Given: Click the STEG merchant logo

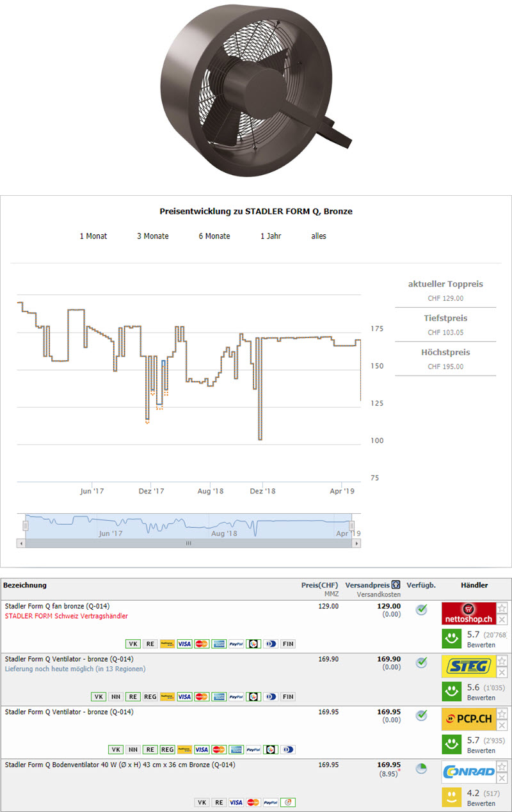Looking at the screenshot, I should [468, 667].
